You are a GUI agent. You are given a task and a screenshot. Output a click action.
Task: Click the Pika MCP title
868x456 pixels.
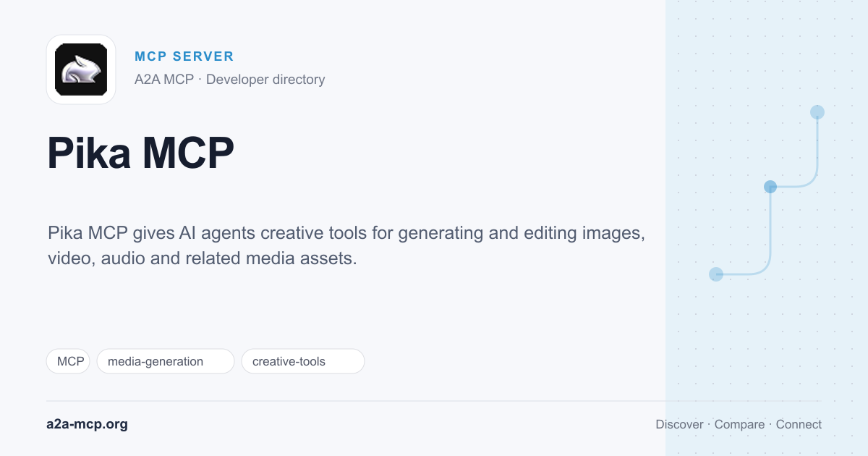click(x=141, y=153)
